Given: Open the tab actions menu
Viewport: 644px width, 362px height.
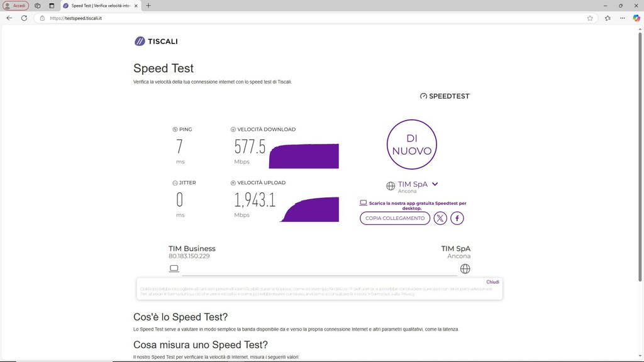Looking at the screenshot, I should pyautogui.click(x=52, y=6).
